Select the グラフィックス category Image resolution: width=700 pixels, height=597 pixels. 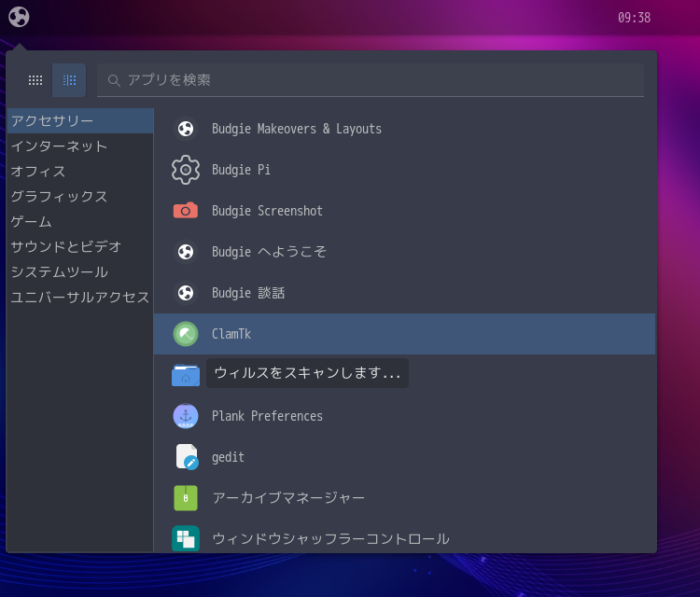pos(80,196)
